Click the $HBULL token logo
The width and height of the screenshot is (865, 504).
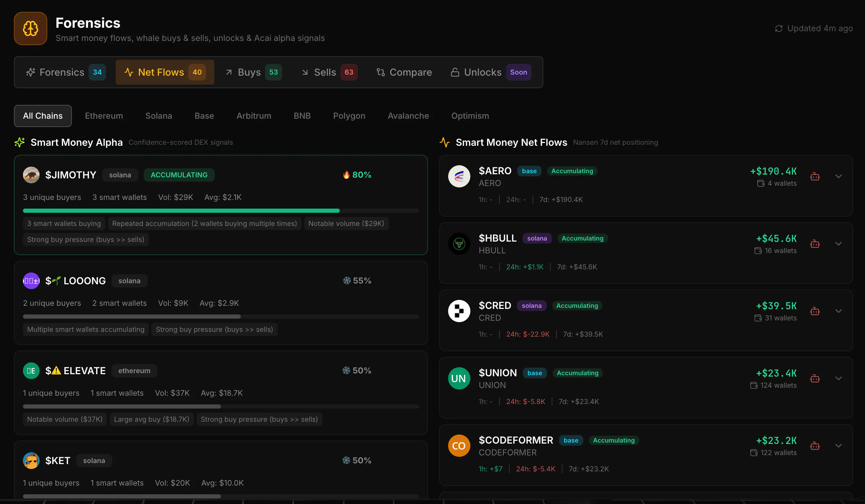(459, 244)
